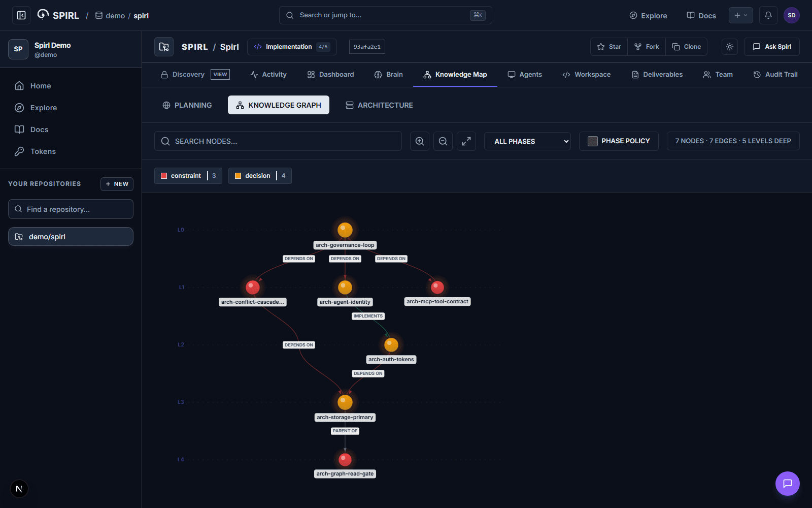Open the Implementation phase selector
Viewport: 812px width, 508px height.
[292, 47]
